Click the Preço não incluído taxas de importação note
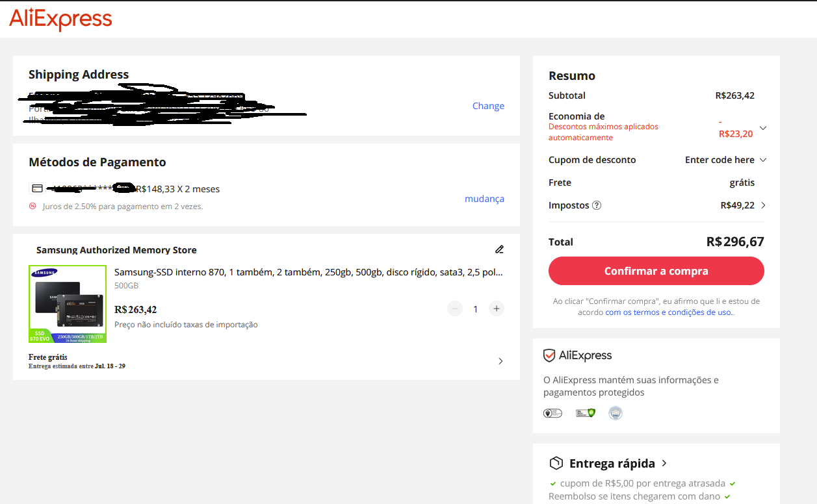 [x=186, y=324]
